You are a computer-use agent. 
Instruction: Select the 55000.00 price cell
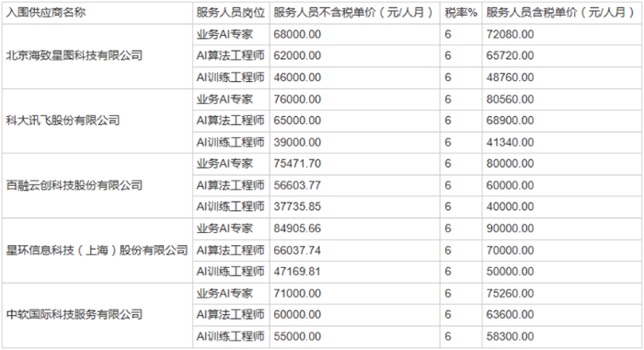pyautogui.click(x=355, y=337)
